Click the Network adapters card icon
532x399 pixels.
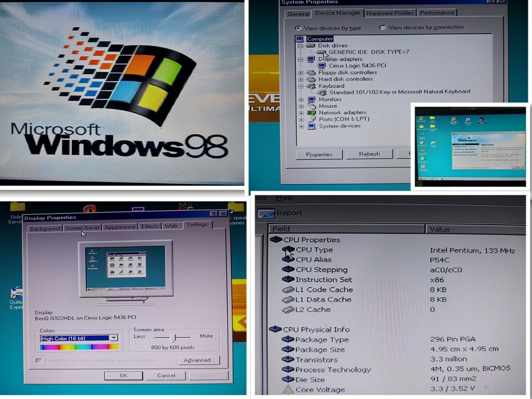[x=312, y=112]
